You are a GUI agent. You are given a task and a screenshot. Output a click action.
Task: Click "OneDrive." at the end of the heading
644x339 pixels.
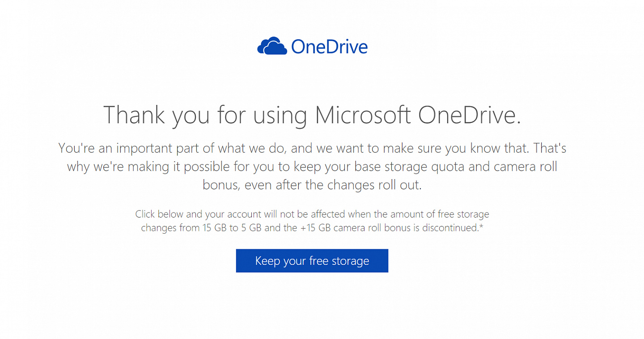[x=470, y=114]
